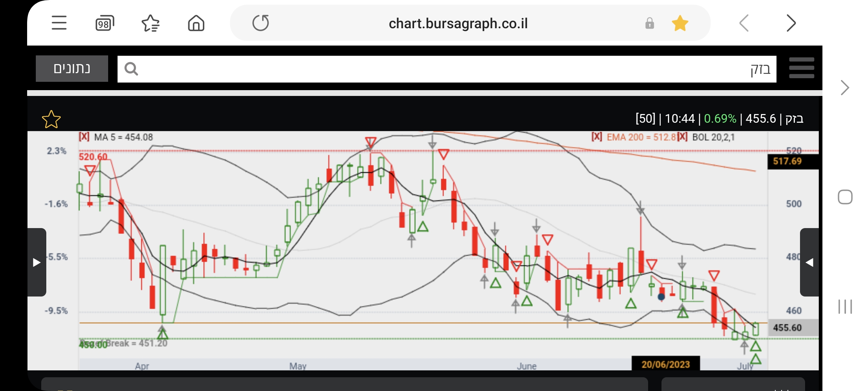Screen dimensions: 868x391
Task: Expand the right side panel arrow
Action: (x=809, y=262)
